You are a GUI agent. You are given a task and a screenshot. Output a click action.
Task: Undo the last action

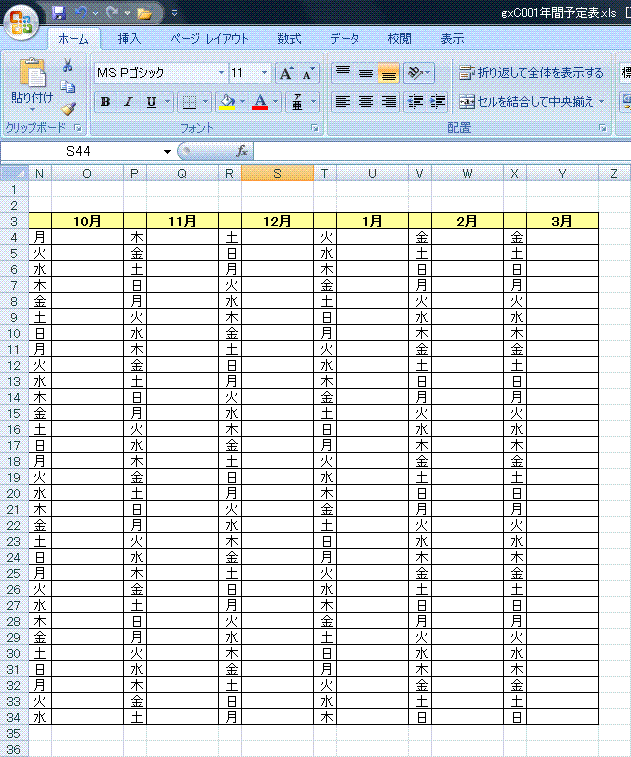[x=81, y=13]
